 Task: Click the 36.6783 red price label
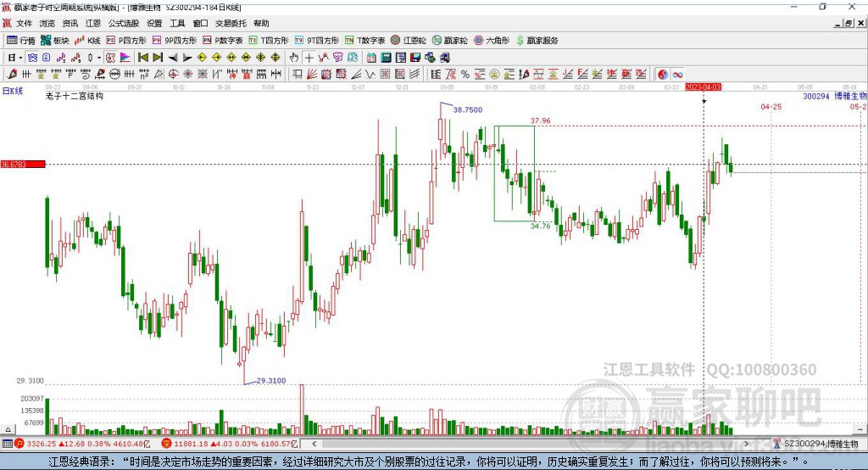point(23,164)
